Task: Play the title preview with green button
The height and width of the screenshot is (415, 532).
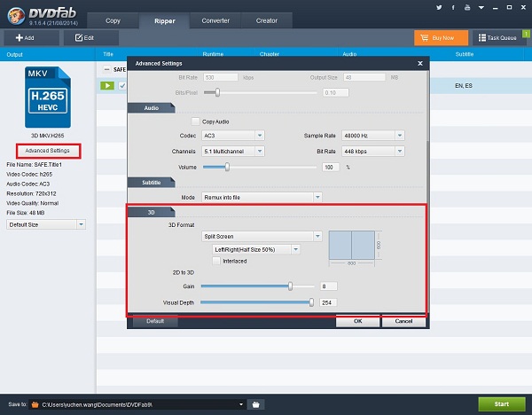Action: tap(107, 85)
